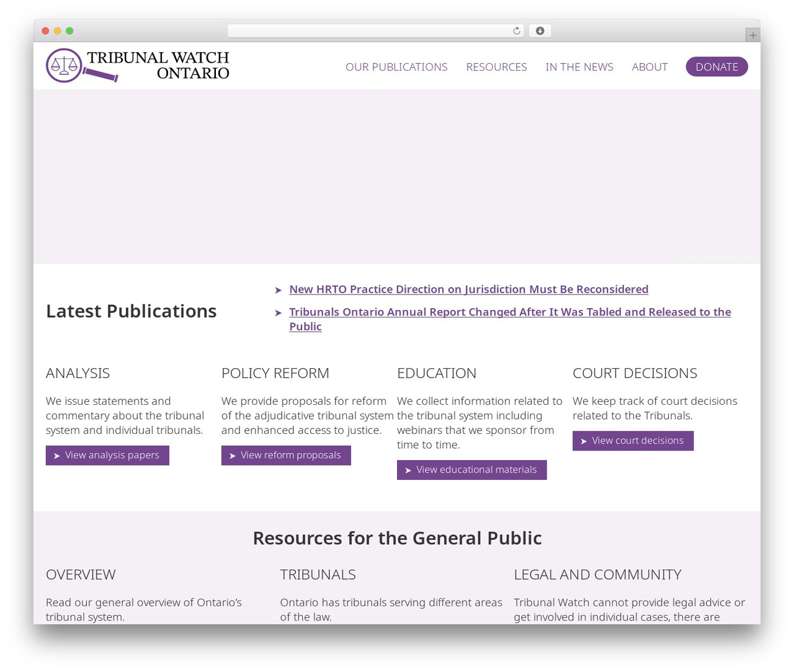The width and height of the screenshot is (794, 672).
Task: Click the Legal and Community heading
Action: [597, 575]
